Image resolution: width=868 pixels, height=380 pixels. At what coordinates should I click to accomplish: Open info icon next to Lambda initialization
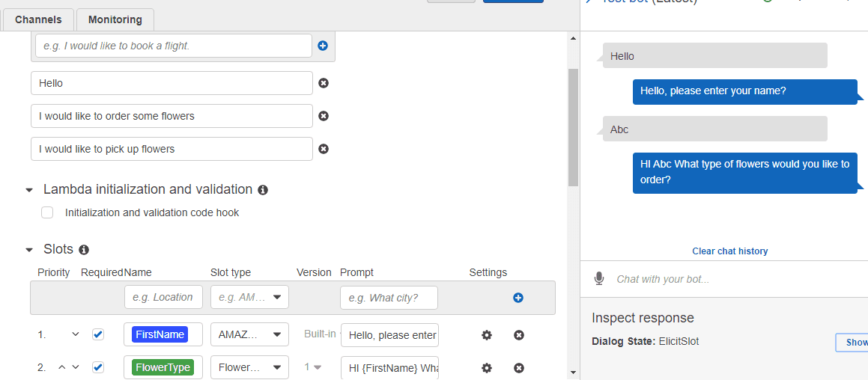pos(263,190)
